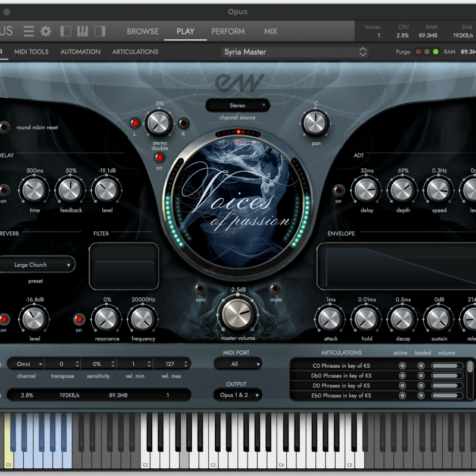The height and width of the screenshot is (476, 476).
Task: Toggle the right sidebar panel icon
Action: coord(100,32)
